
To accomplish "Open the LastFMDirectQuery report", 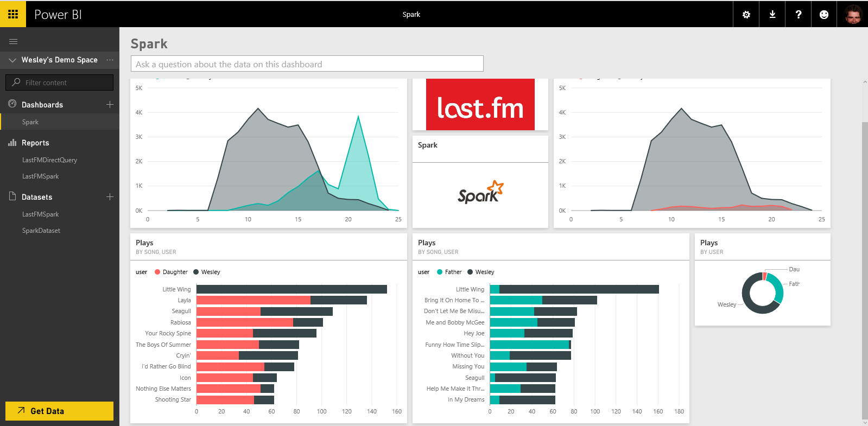I will (49, 160).
